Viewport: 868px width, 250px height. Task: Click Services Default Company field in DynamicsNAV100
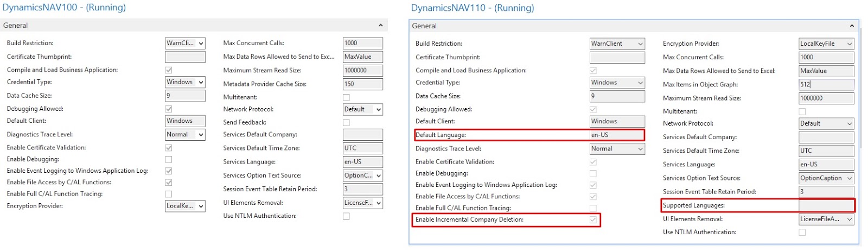[x=363, y=135]
